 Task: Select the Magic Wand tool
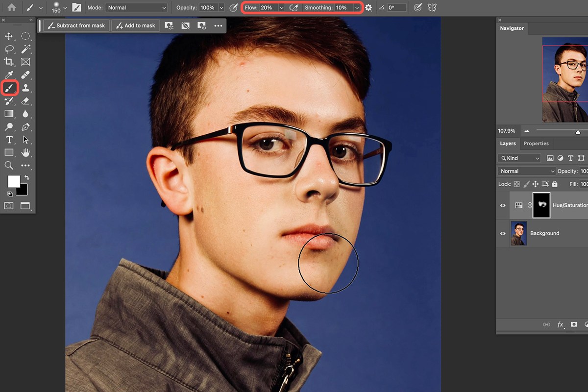point(25,49)
